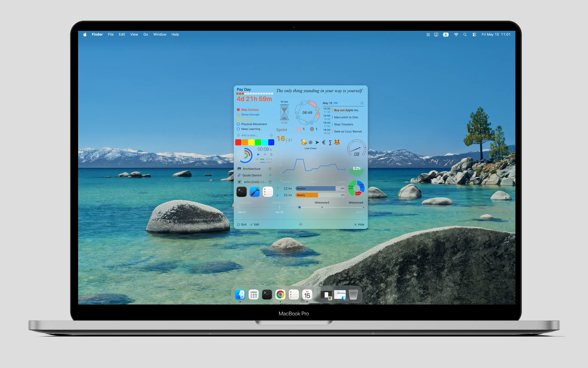Image resolution: width=588 pixels, height=368 pixels.
Task: Check off the Physical Movement task
Action: tap(238, 124)
